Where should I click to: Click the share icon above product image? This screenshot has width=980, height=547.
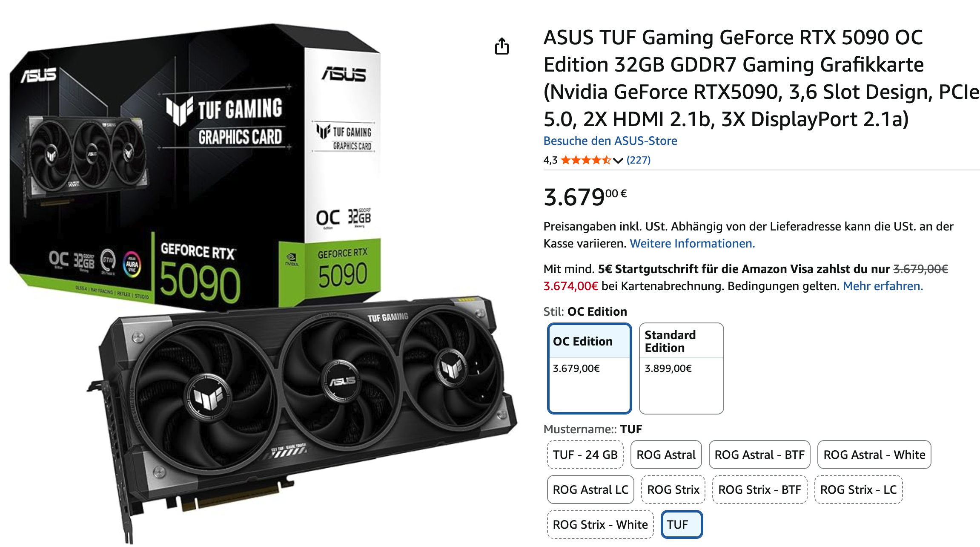click(x=501, y=46)
